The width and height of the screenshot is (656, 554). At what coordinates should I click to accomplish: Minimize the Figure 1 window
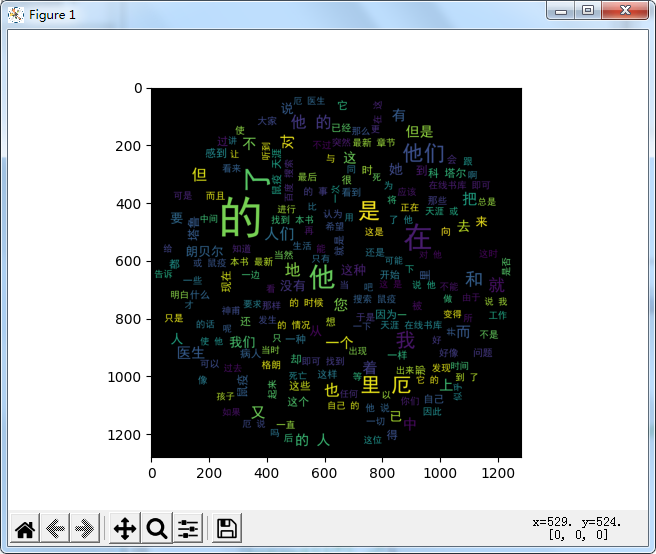coord(561,11)
